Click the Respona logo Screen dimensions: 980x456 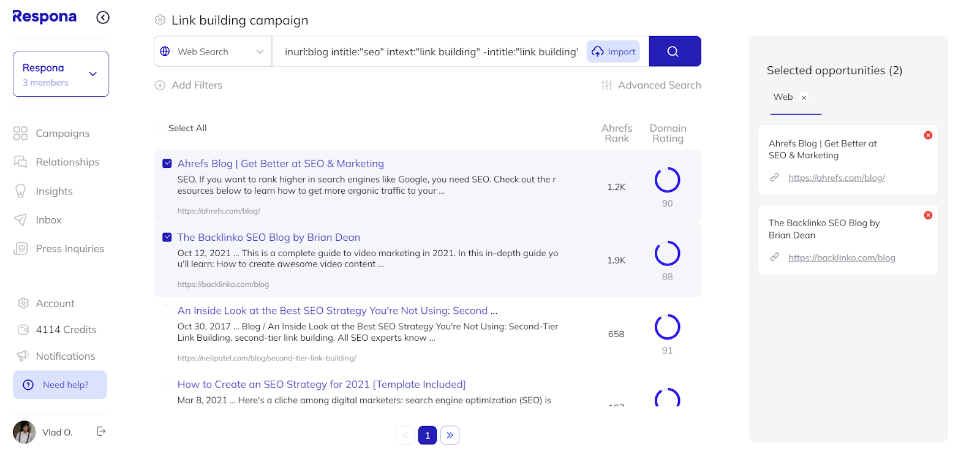click(44, 17)
